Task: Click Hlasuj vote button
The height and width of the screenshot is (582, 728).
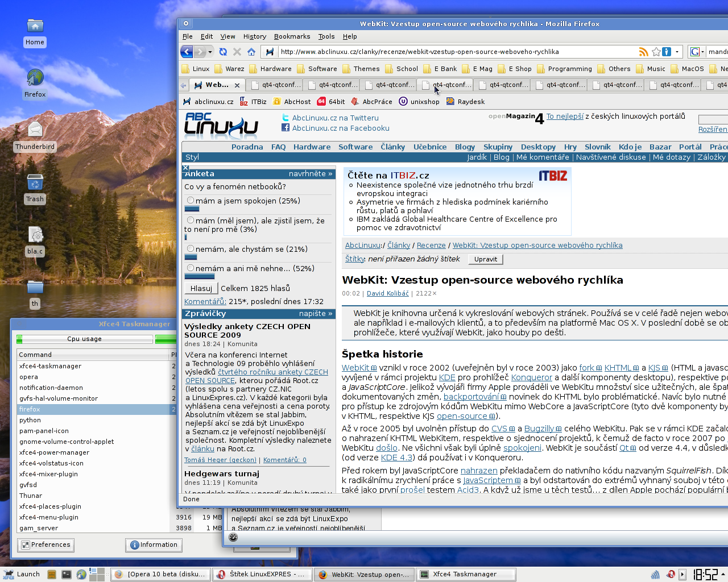Action: click(201, 288)
